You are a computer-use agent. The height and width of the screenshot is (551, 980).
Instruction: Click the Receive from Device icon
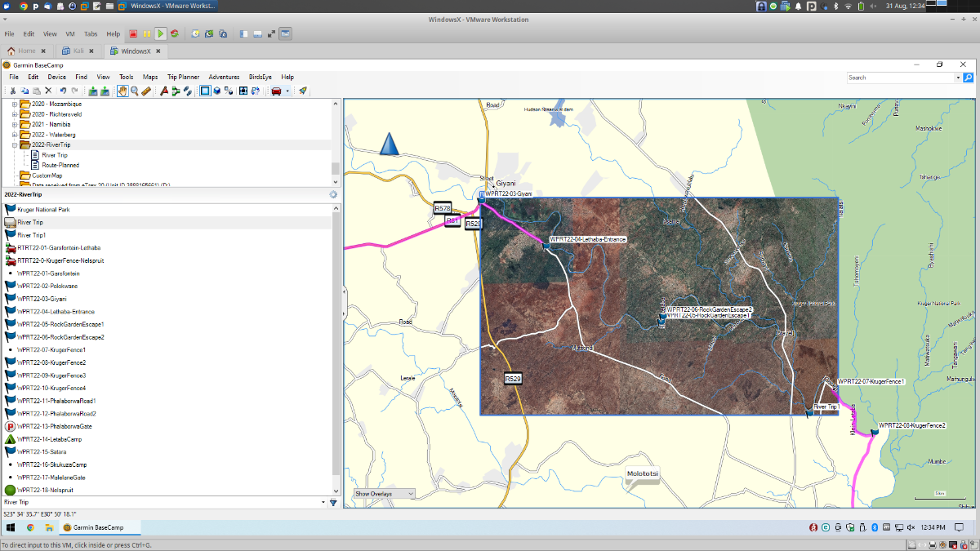(105, 91)
